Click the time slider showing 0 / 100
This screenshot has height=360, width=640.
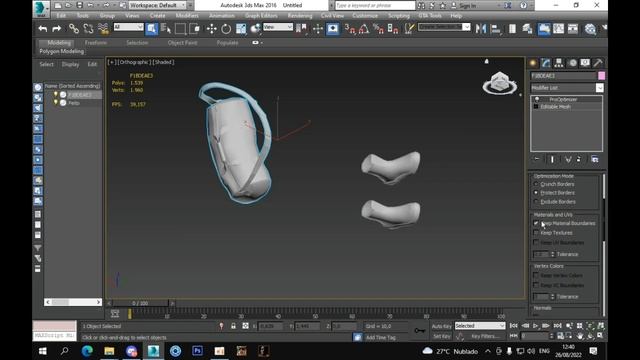140,303
